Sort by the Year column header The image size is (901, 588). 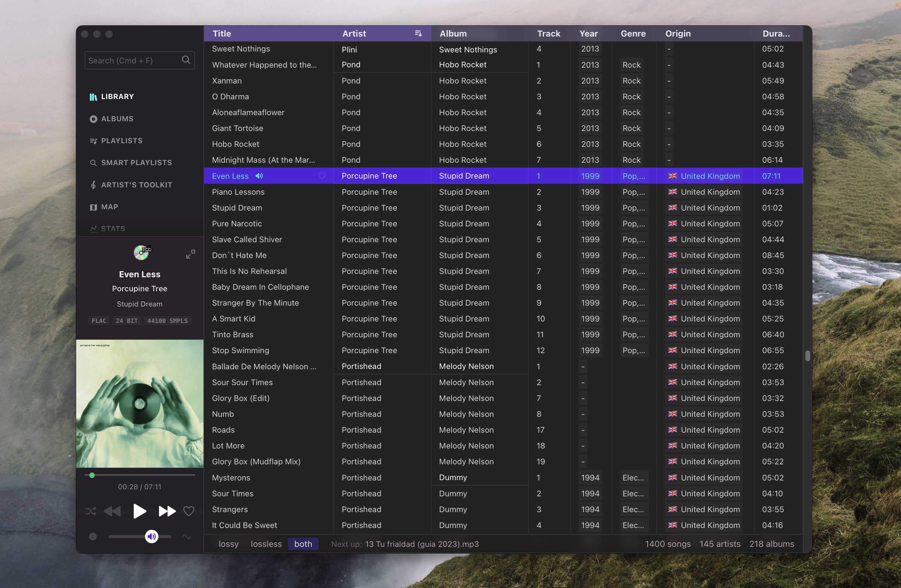(589, 34)
